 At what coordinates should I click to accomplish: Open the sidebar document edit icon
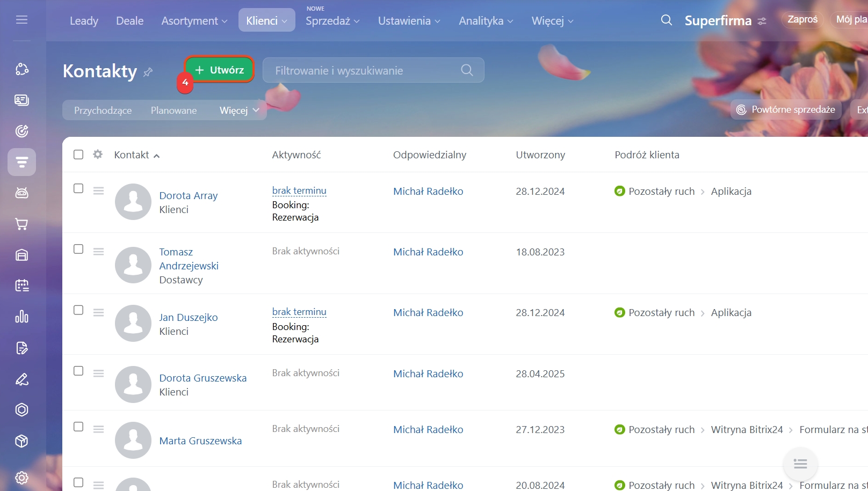tap(21, 348)
